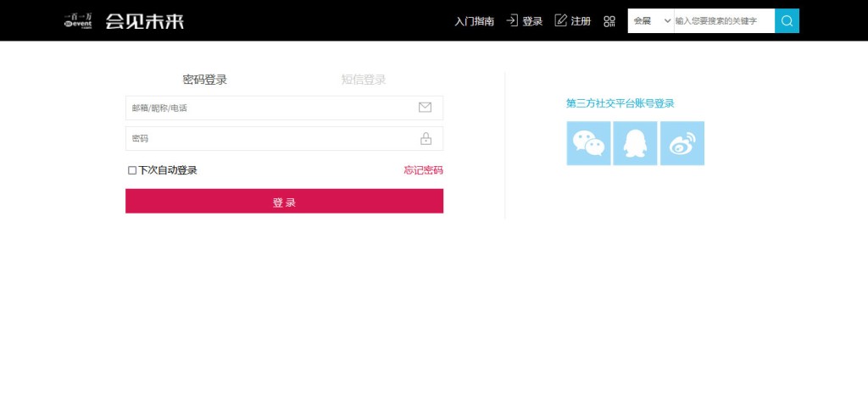
Task: Click the 第三方社交平台账号登录 text
Action: click(620, 103)
